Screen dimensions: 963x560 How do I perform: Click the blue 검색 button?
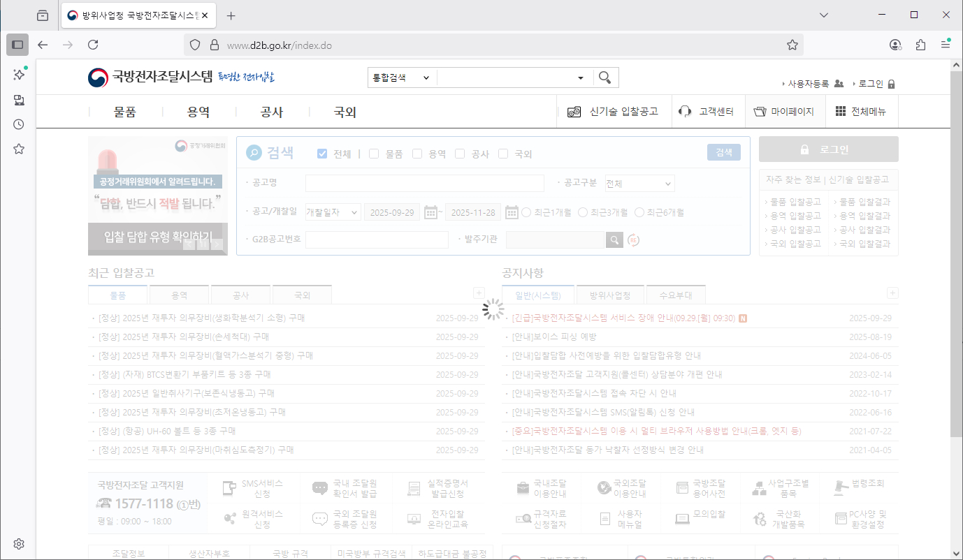click(x=723, y=152)
